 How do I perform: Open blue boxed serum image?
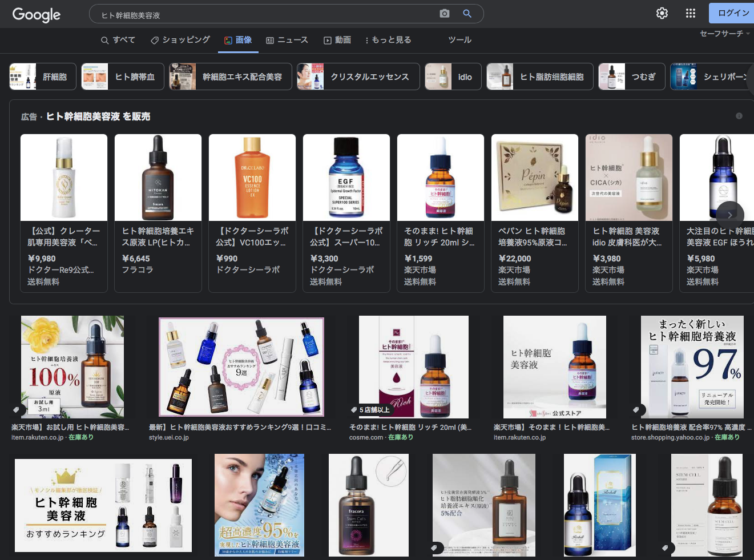(x=600, y=505)
